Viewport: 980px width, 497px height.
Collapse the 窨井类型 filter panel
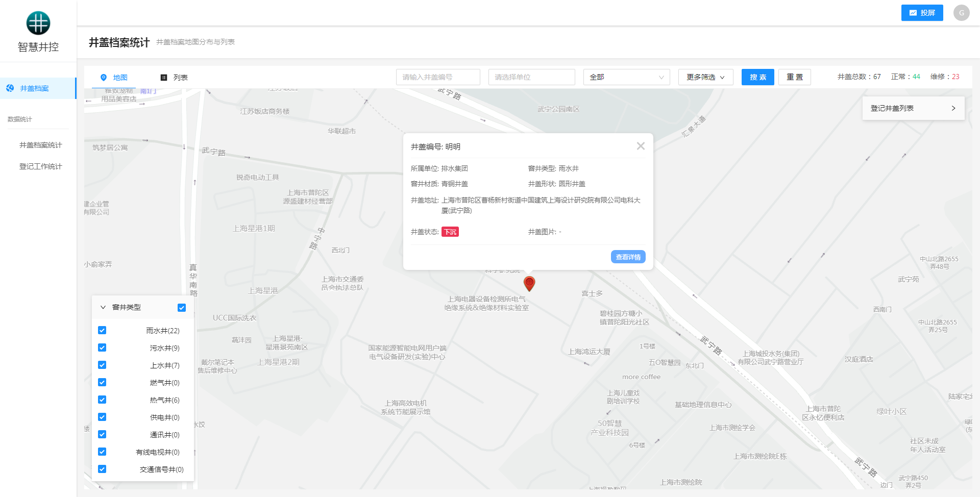(x=103, y=307)
